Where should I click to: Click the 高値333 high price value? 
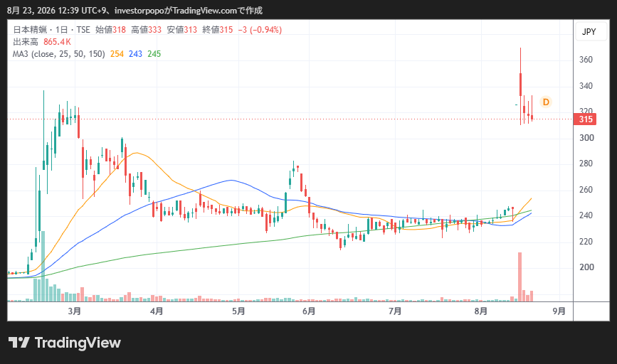(146, 30)
